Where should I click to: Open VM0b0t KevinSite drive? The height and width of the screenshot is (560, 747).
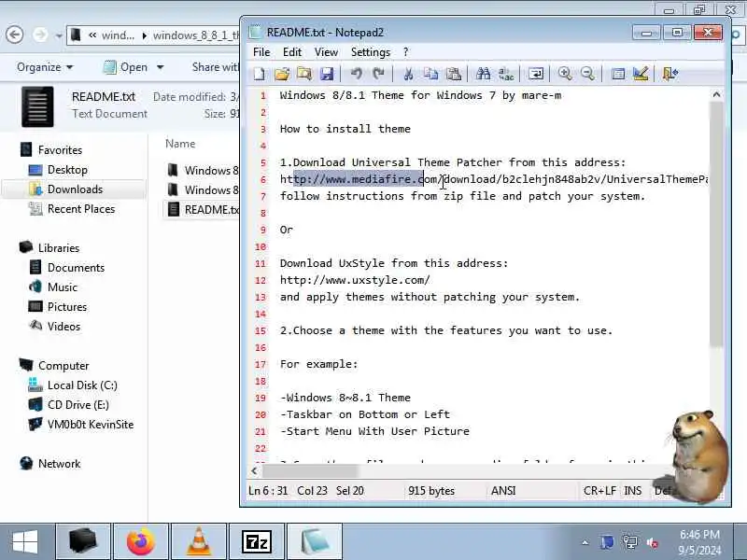[91, 425]
